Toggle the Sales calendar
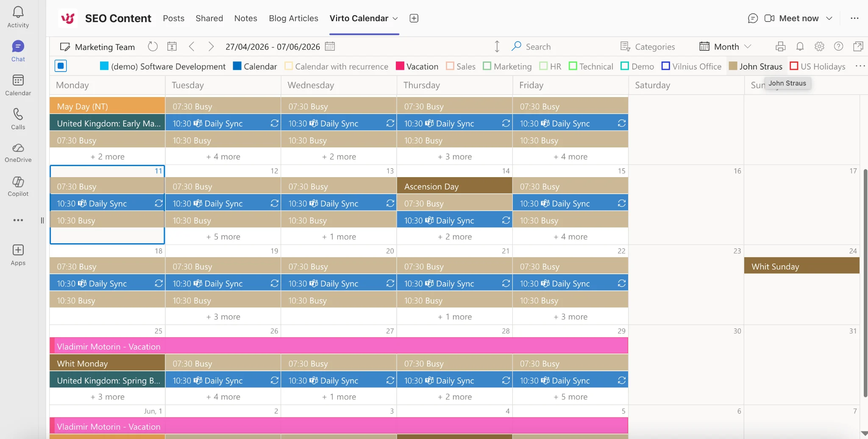The image size is (868, 439). click(461, 67)
